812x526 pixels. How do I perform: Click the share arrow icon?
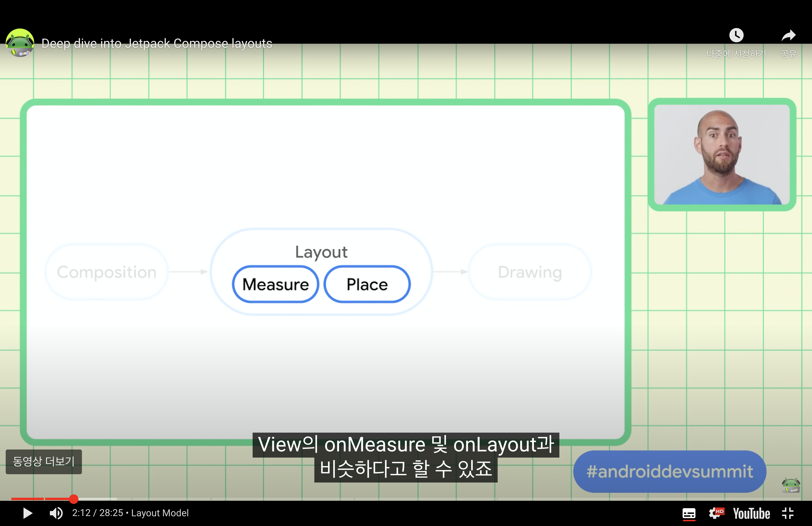[x=788, y=35]
